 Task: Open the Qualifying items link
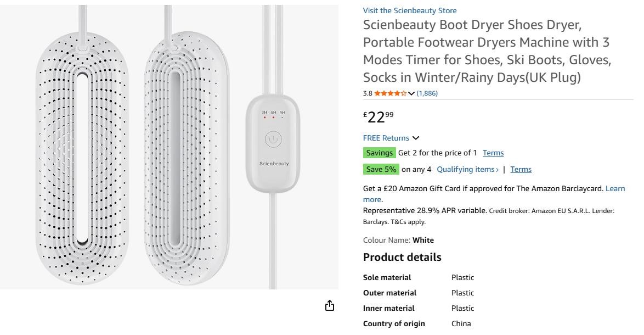(x=467, y=169)
